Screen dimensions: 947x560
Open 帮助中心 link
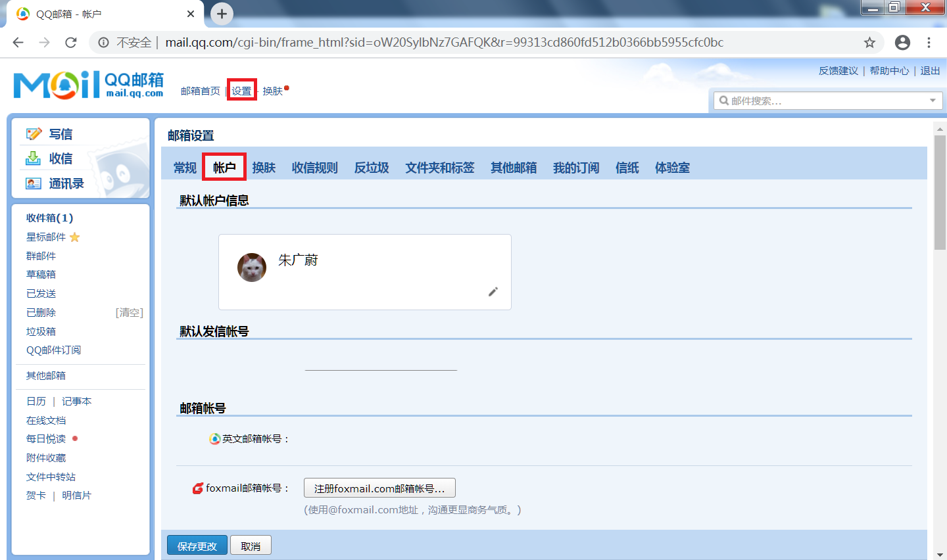pyautogui.click(x=889, y=70)
